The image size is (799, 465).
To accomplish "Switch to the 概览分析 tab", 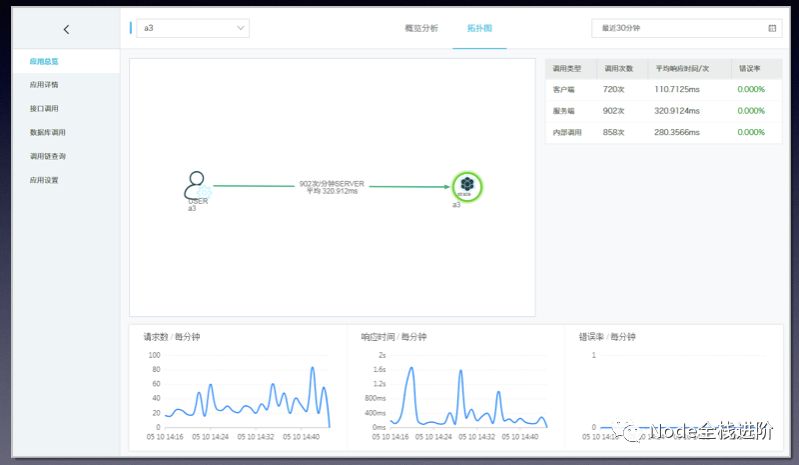I will coord(421,28).
